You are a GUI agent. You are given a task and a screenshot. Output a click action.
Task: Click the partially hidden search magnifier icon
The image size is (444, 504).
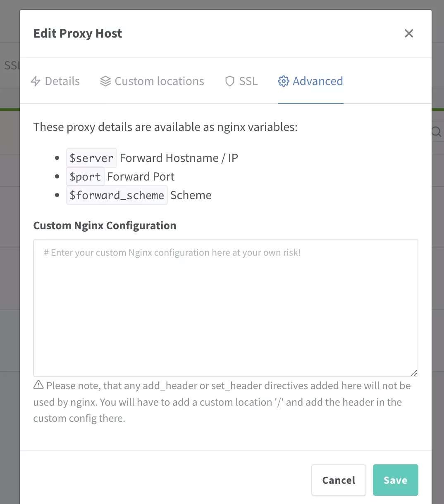437,132
